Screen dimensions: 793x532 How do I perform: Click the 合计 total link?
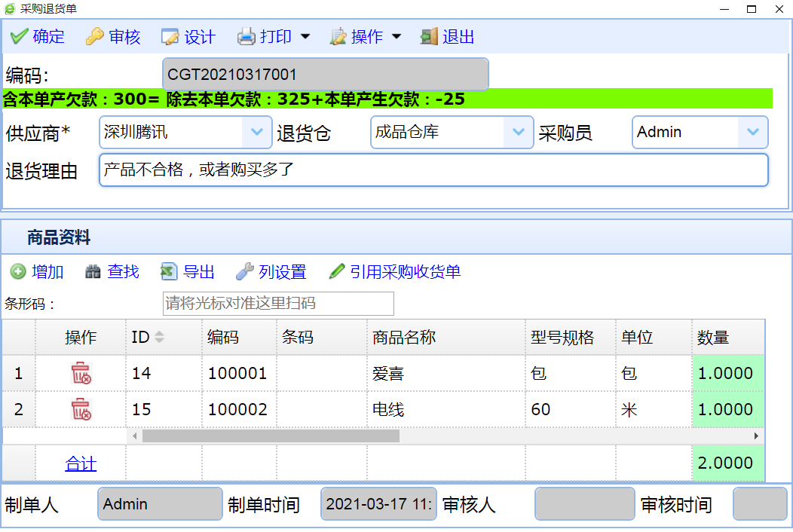click(81, 464)
